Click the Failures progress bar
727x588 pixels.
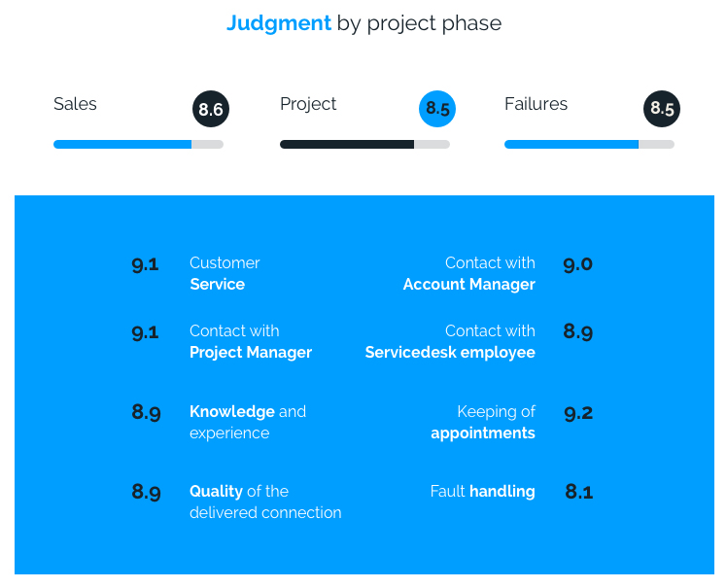coord(589,144)
